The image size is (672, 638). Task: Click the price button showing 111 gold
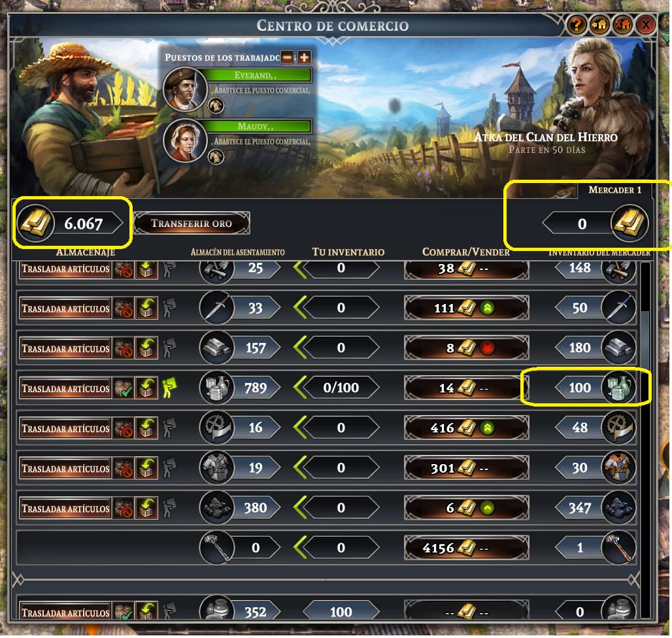tap(466, 308)
